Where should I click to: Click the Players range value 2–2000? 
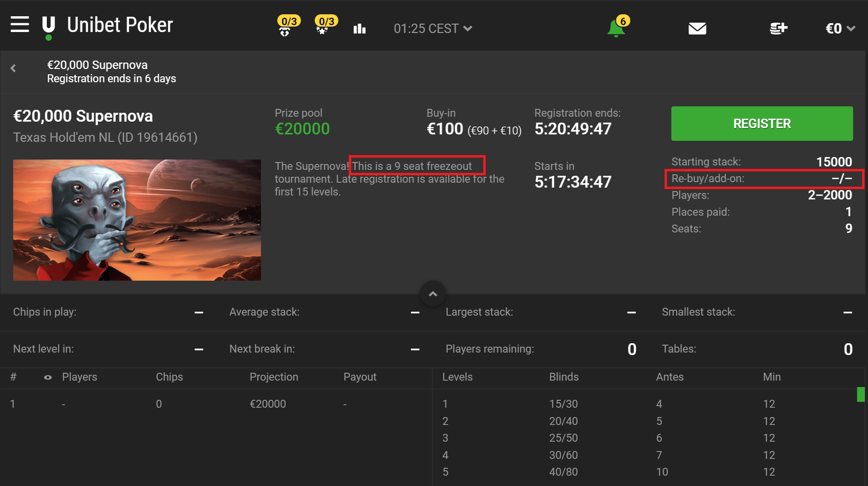click(830, 195)
